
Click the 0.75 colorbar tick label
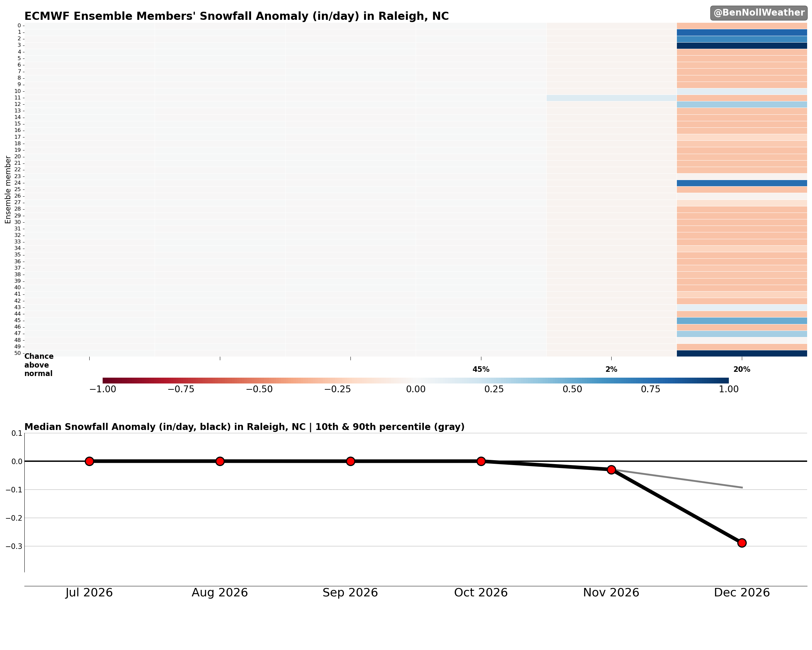[651, 390]
